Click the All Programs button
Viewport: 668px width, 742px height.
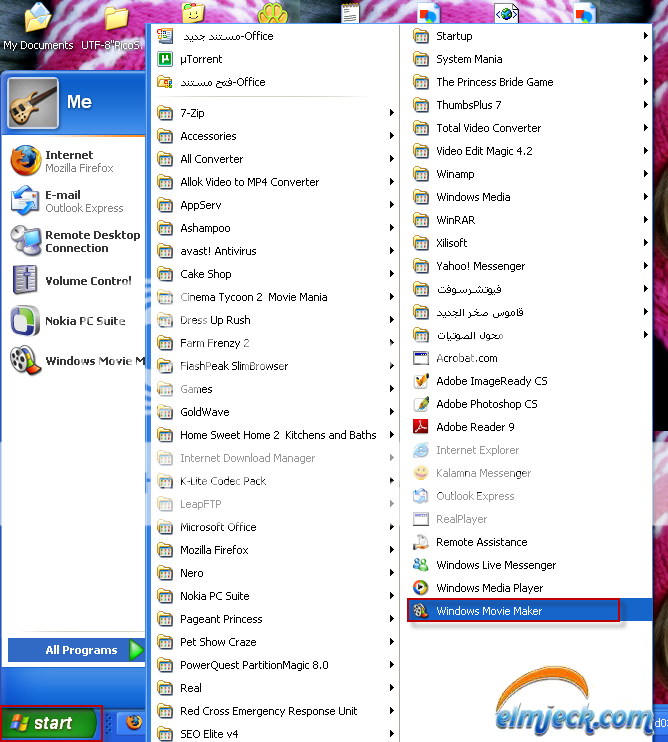coord(76,650)
